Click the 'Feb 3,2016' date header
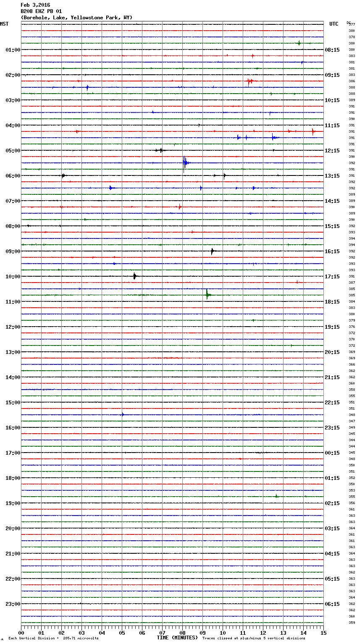Screen dimensions: 357x644 [35, 5]
